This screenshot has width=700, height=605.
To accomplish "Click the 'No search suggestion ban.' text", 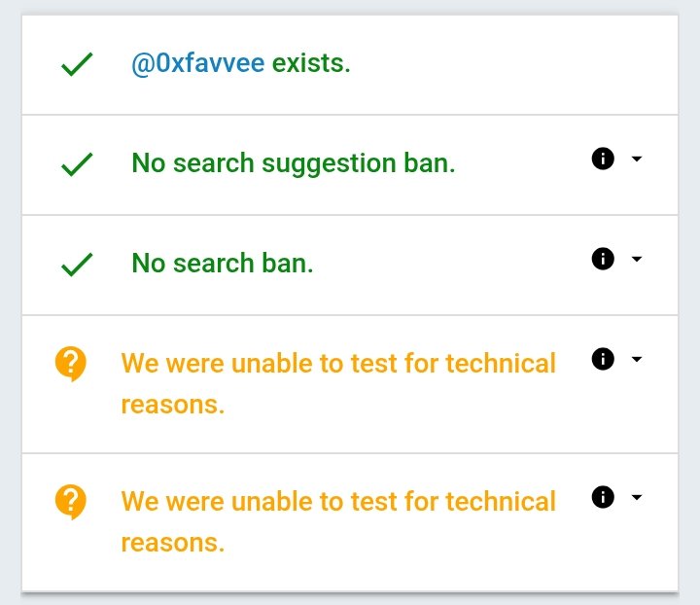I will [293, 163].
